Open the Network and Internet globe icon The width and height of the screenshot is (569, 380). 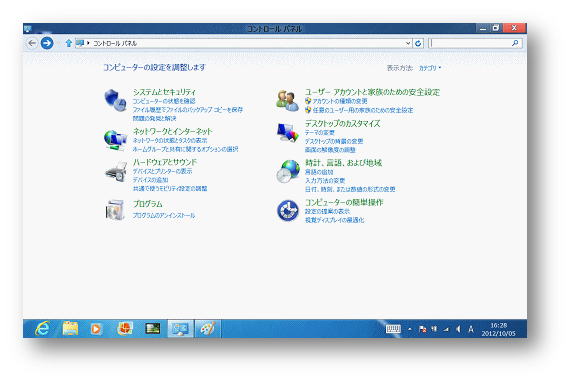click(115, 140)
